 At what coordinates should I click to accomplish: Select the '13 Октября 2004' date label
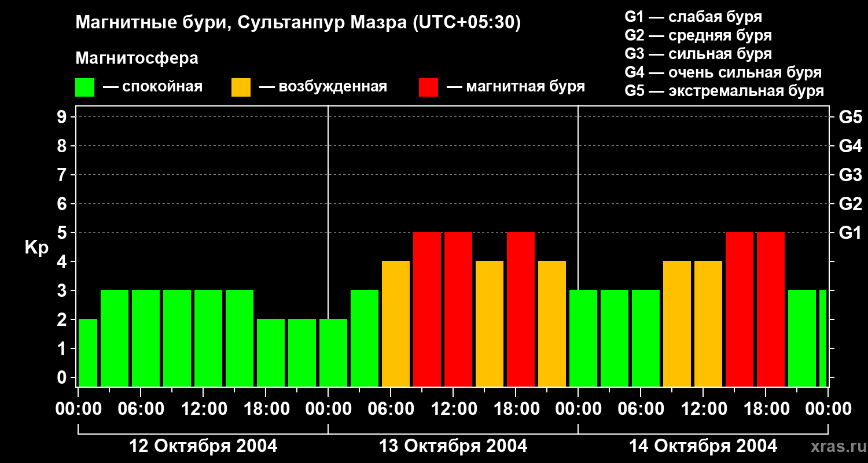pyautogui.click(x=453, y=446)
